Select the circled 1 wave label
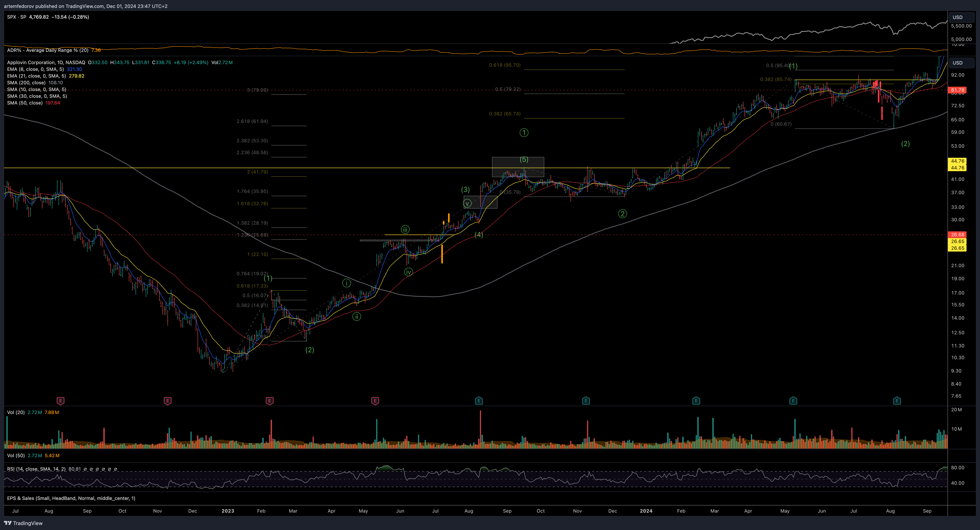980x530 pixels. [x=524, y=133]
